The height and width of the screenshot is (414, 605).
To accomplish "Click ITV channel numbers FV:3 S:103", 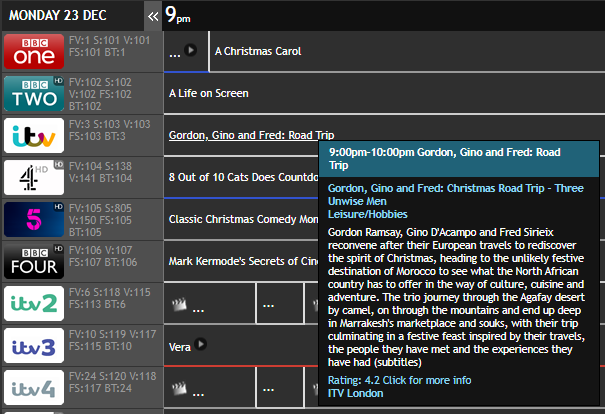I will [x=110, y=130].
